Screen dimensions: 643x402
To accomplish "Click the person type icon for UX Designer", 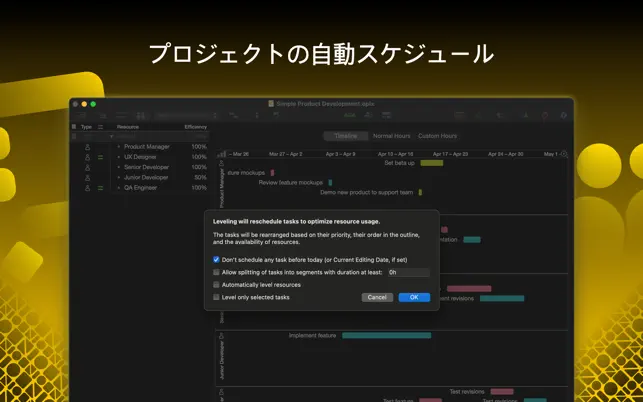I will [87, 157].
